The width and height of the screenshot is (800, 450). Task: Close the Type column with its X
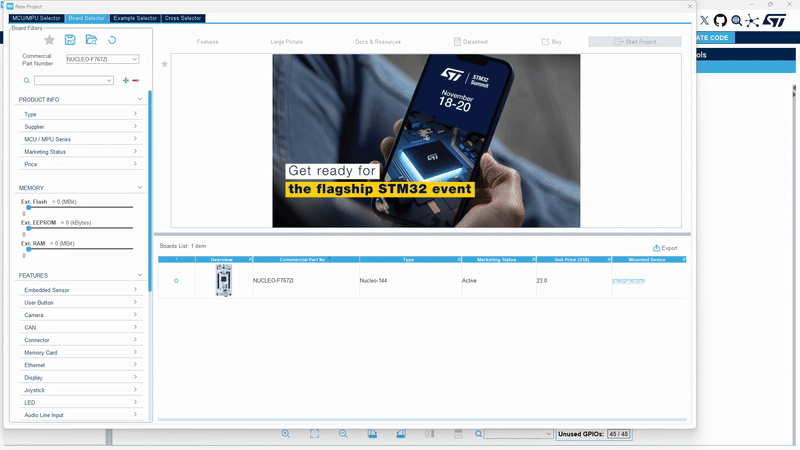(459, 260)
